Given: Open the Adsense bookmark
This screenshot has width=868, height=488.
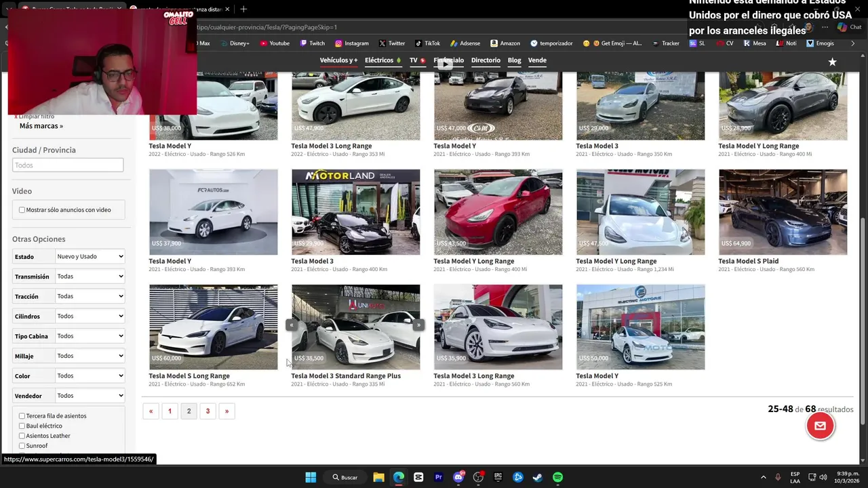Looking at the screenshot, I should [465, 43].
